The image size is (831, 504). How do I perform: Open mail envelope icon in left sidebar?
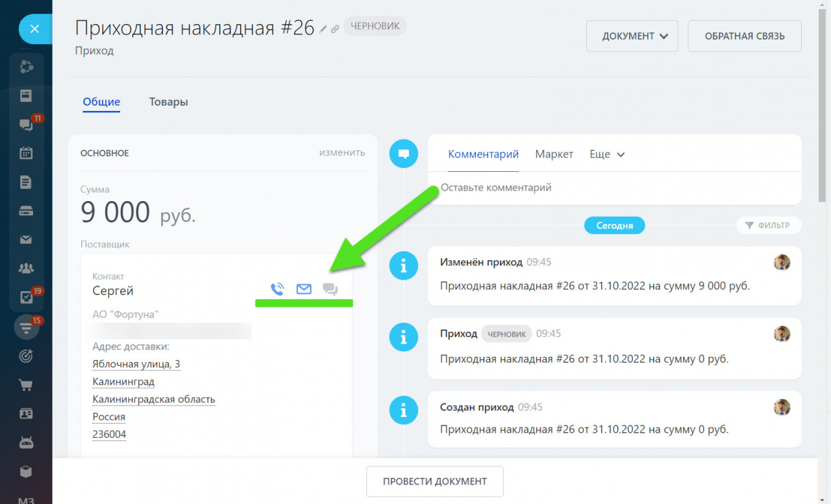(26, 240)
